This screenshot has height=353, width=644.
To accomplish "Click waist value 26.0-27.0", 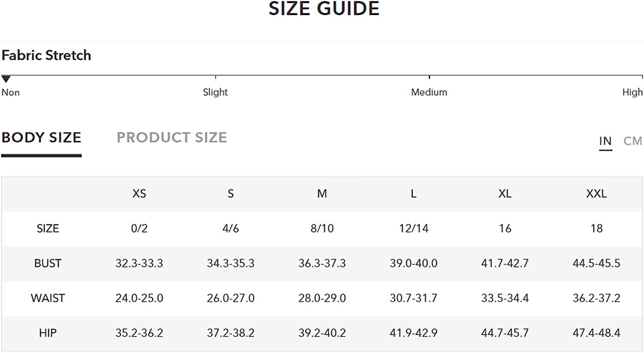I will [231, 298].
